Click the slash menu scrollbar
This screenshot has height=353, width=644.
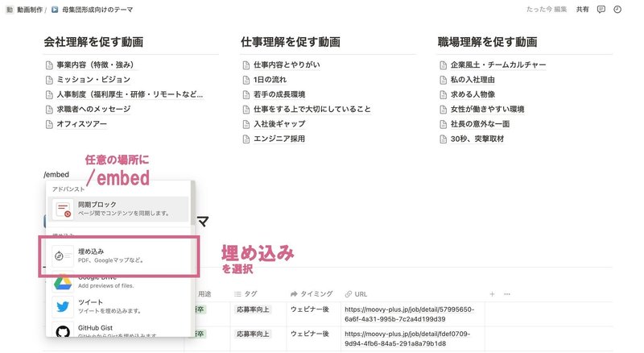[193, 204]
